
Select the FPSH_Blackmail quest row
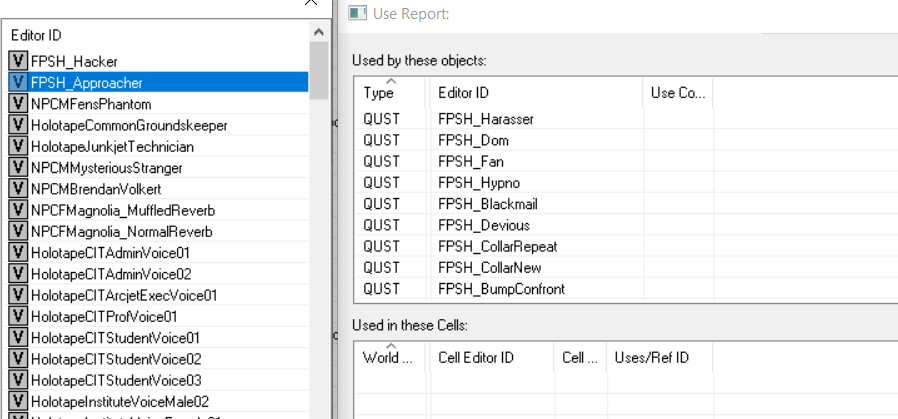pyautogui.click(x=625, y=204)
